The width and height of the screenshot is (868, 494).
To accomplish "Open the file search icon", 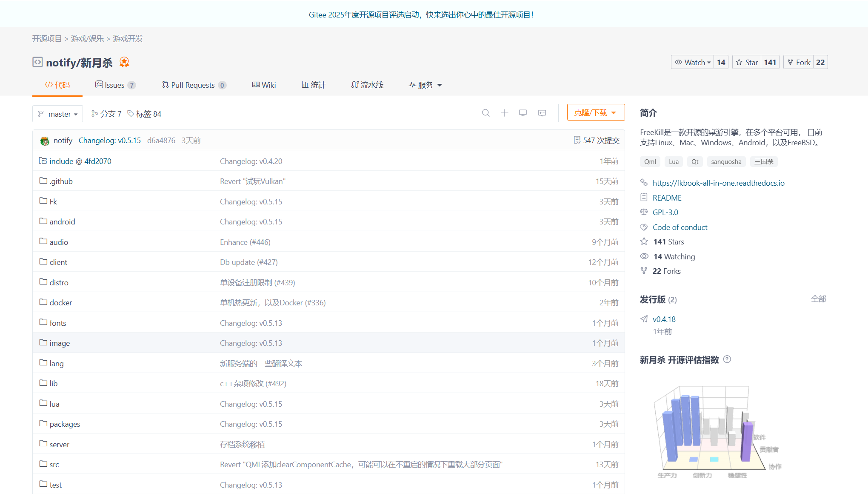I will [486, 113].
